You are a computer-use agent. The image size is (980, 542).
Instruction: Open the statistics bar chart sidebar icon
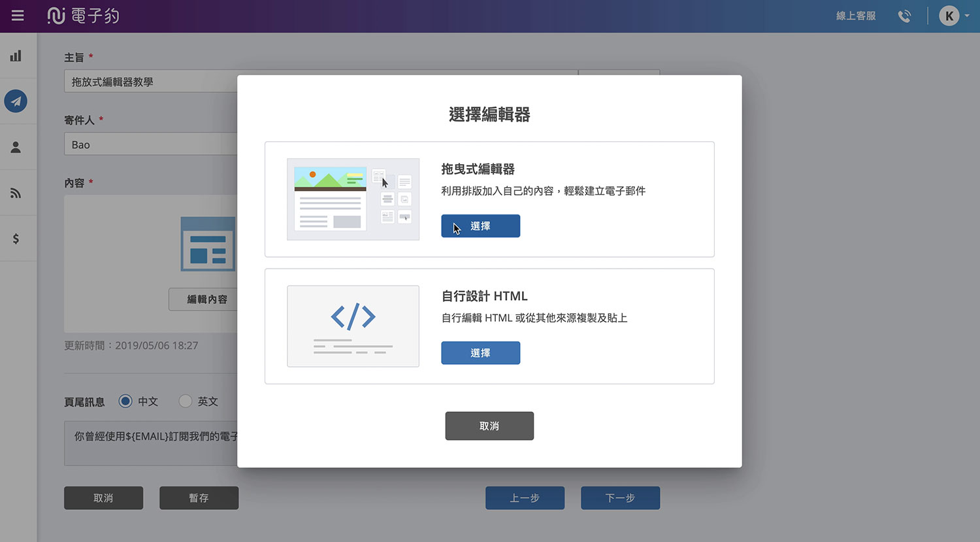tap(16, 56)
